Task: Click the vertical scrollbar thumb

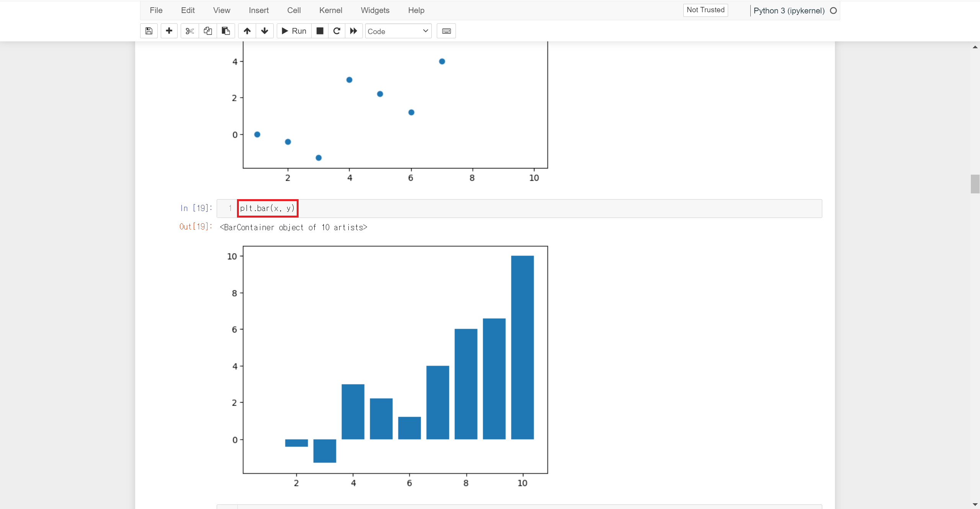Action: [x=975, y=184]
